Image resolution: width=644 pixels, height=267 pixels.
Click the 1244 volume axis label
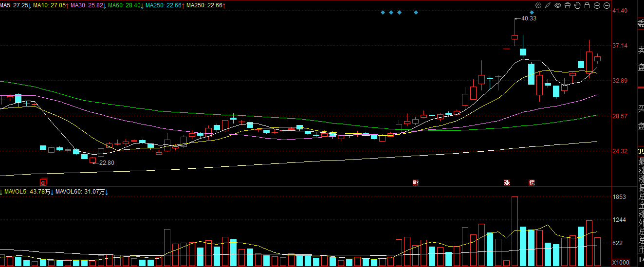(619, 220)
